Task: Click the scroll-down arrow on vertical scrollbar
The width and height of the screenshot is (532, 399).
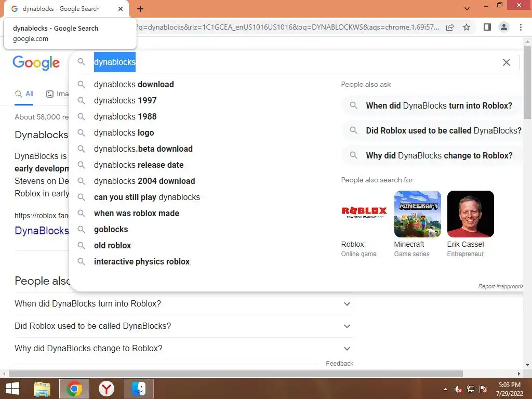Action: (527, 365)
